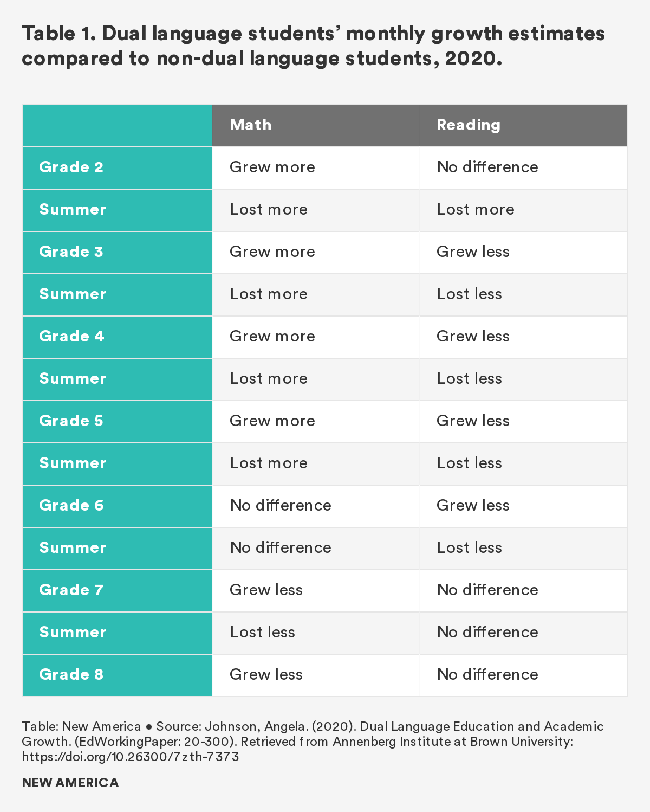Image resolution: width=650 pixels, height=812 pixels.
Task: Click the Table 1 title heading
Action: 313,46
